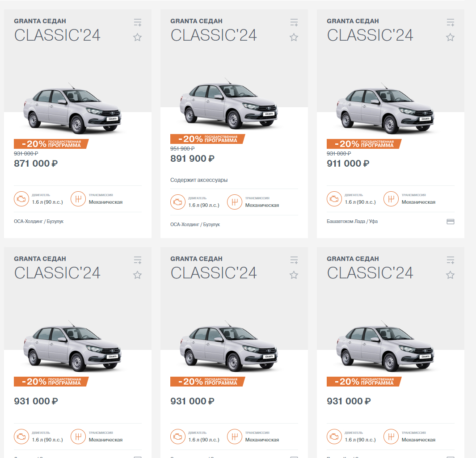Click 'Механическая' on the 911 000 ₽ card
Viewport: 476px width, 458px height.
point(418,202)
